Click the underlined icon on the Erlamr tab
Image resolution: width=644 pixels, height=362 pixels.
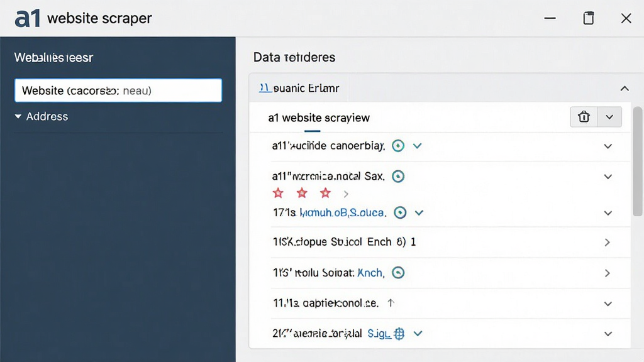click(265, 88)
